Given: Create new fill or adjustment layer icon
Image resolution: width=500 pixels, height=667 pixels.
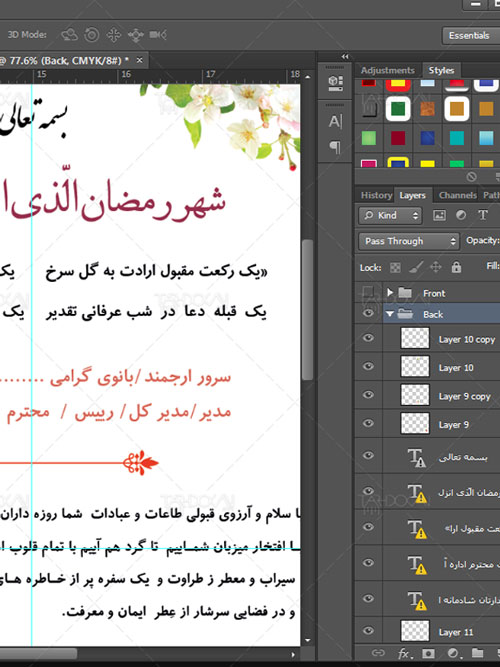Looking at the screenshot, I should 454,653.
